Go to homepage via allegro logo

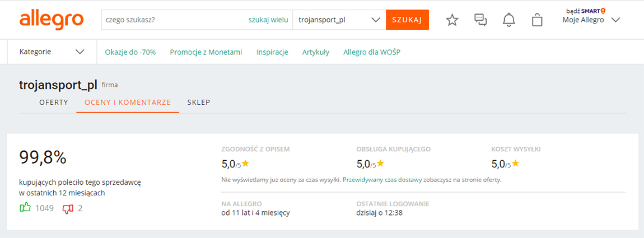[52, 20]
